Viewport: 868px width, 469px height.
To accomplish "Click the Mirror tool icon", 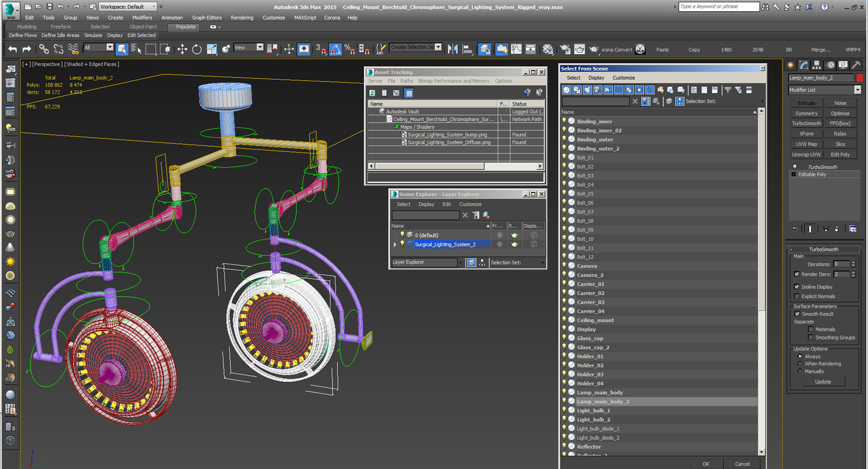I will coord(453,49).
